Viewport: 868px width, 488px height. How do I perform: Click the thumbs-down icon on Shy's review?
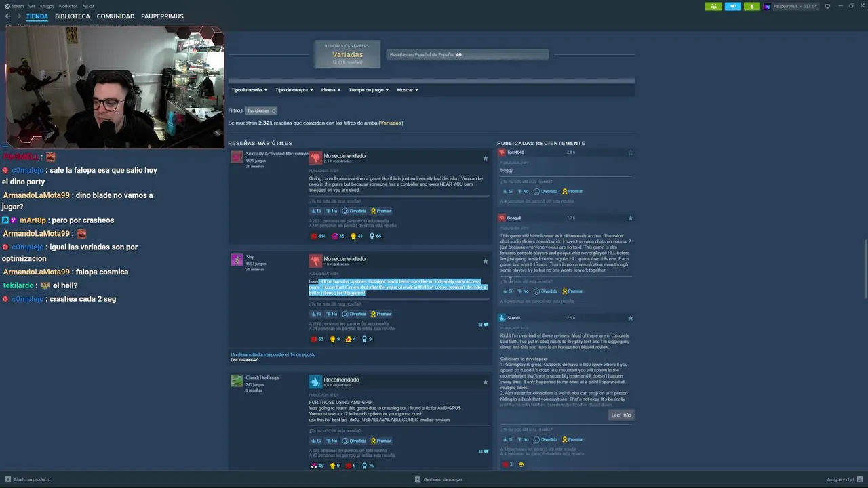(315, 261)
